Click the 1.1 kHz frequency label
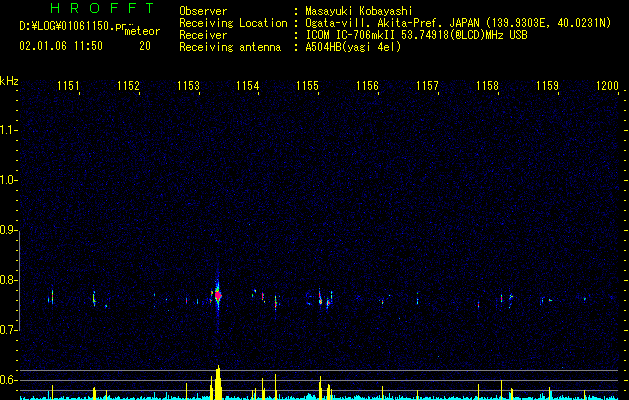Screen dimensions: 629x400 click(x=8, y=130)
